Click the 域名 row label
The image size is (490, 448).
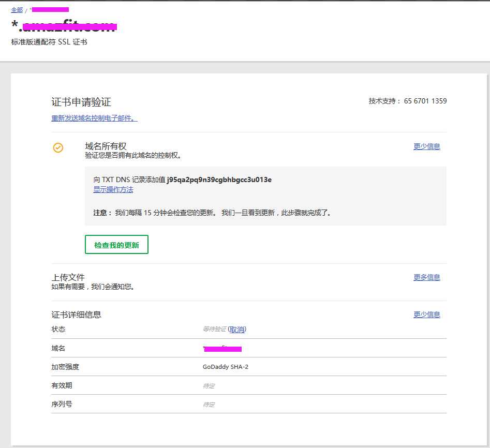[58, 348]
